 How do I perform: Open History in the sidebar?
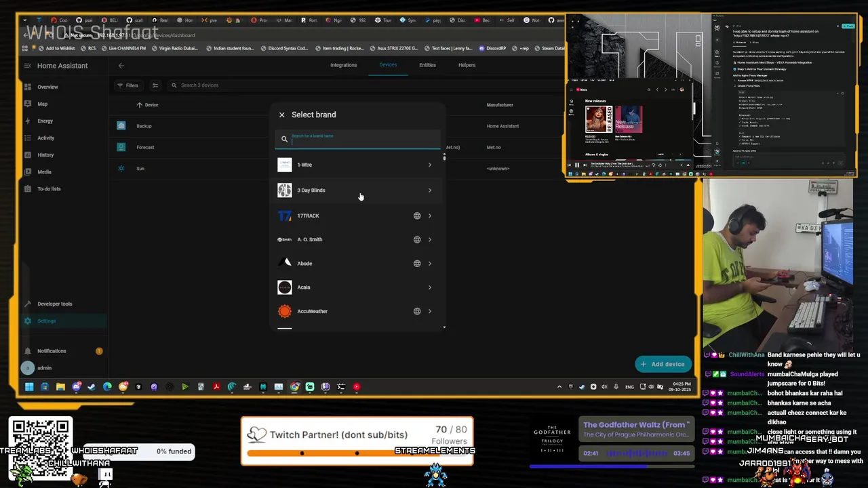pyautogui.click(x=64, y=155)
